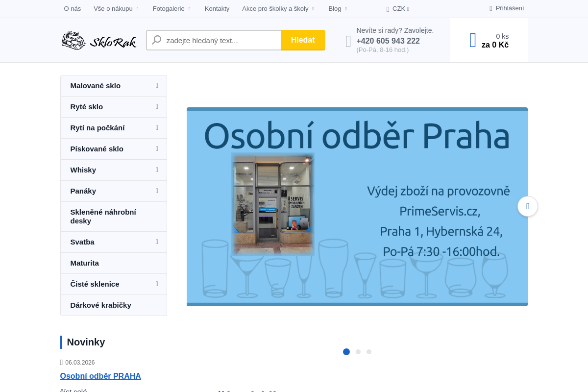588x392 pixels.
Task: Open Vše o nákupu dropdown menu
Action: [x=116, y=9]
